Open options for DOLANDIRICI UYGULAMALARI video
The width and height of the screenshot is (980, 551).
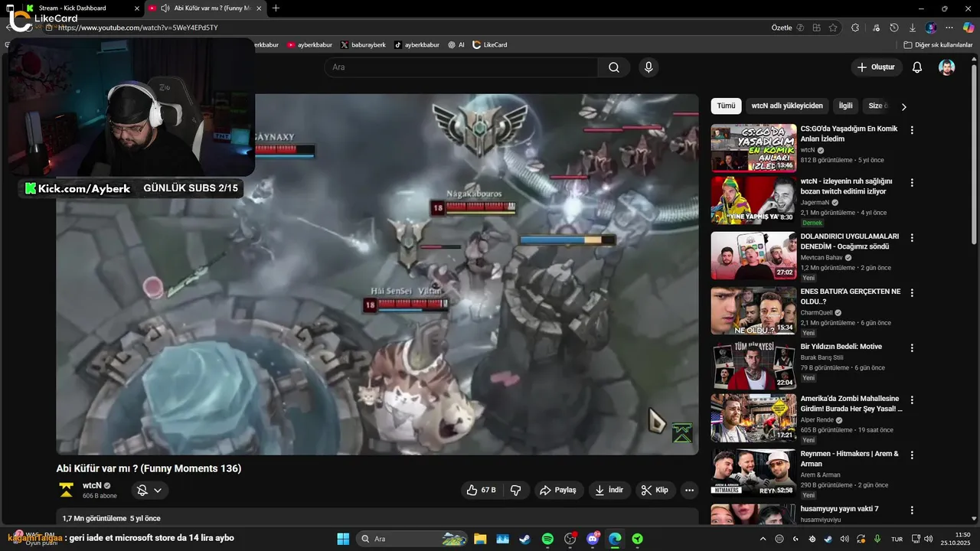(912, 237)
